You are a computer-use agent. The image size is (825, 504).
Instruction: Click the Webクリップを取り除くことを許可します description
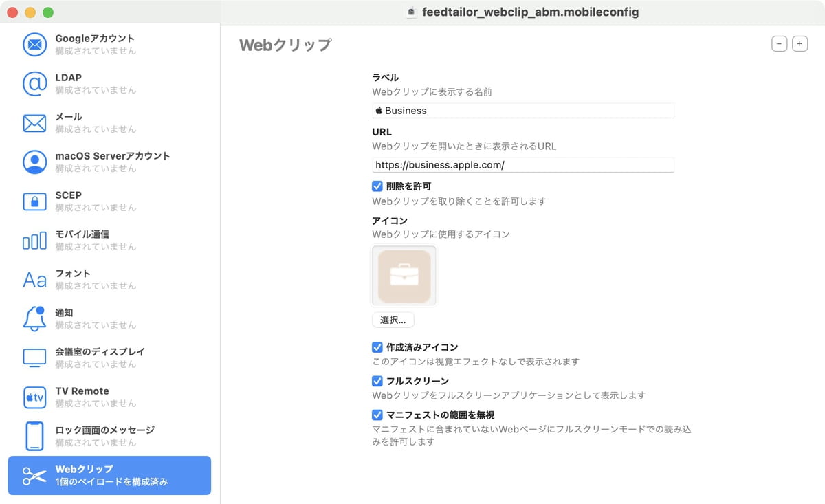coord(459,201)
